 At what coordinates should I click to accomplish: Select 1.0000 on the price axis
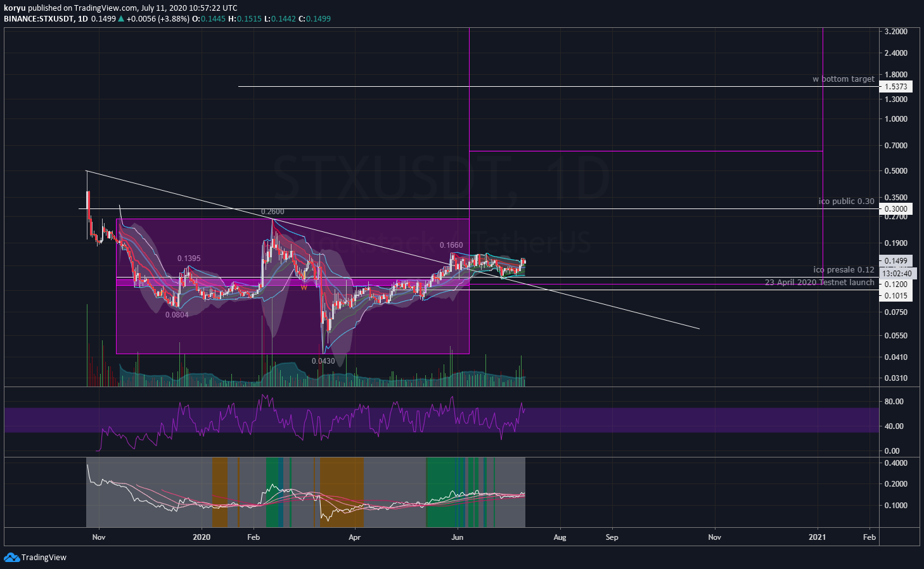[895, 119]
